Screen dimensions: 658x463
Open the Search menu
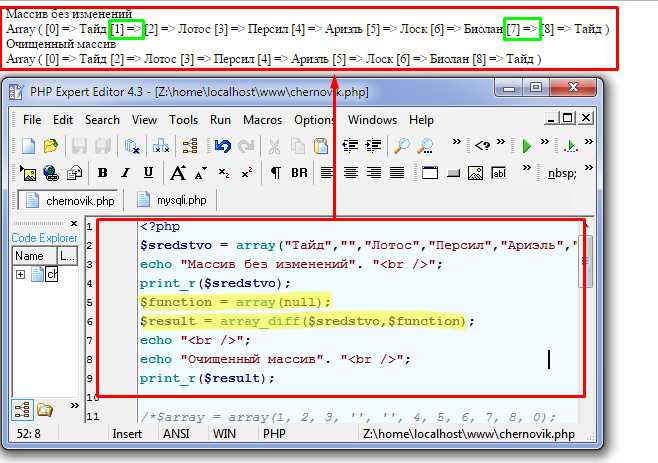[x=102, y=120]
